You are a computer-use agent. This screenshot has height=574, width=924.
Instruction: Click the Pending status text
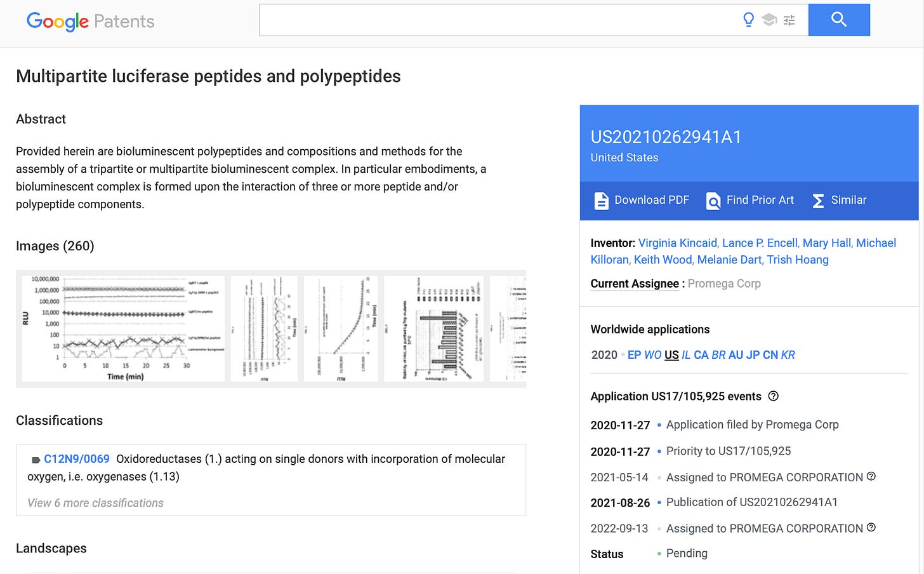687,553
